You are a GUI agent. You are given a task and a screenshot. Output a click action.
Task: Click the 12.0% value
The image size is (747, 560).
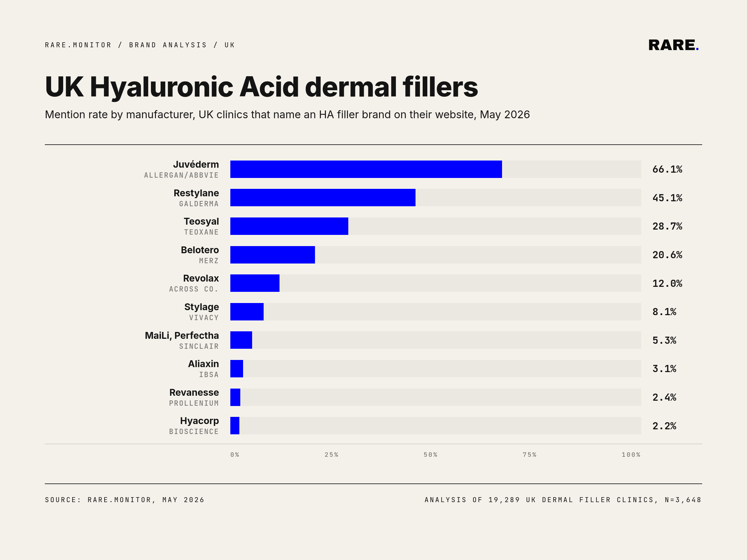667,283
